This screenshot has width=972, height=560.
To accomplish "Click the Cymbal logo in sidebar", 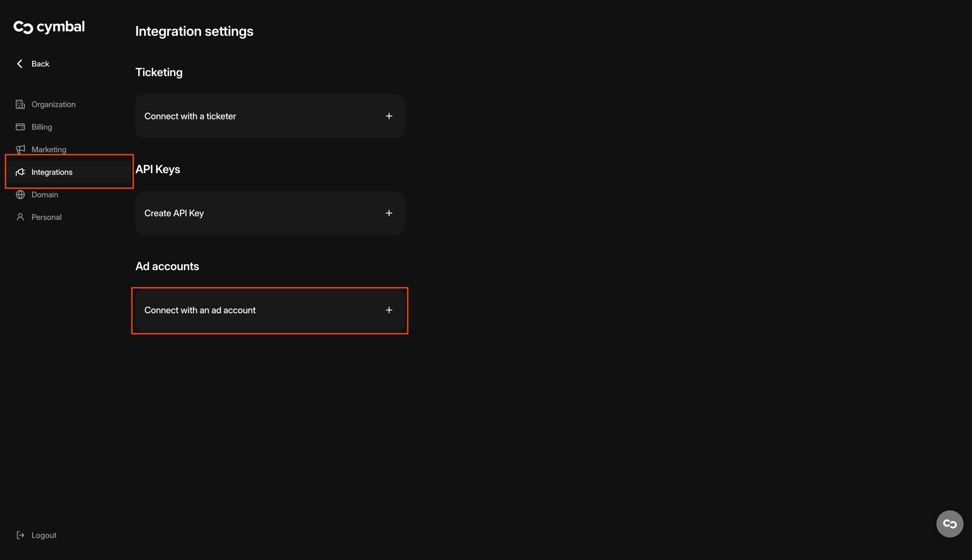I will [49, 27].
